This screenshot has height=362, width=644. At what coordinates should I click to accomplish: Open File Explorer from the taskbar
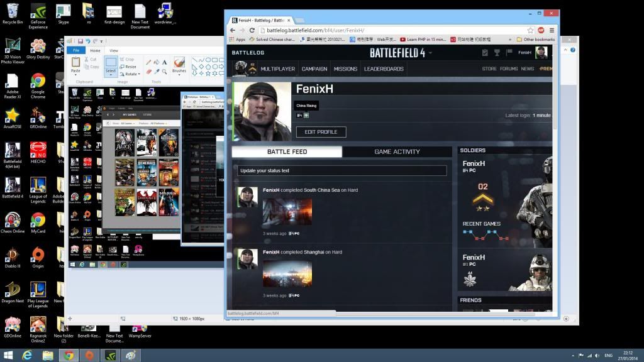click(x=48, y=356)
